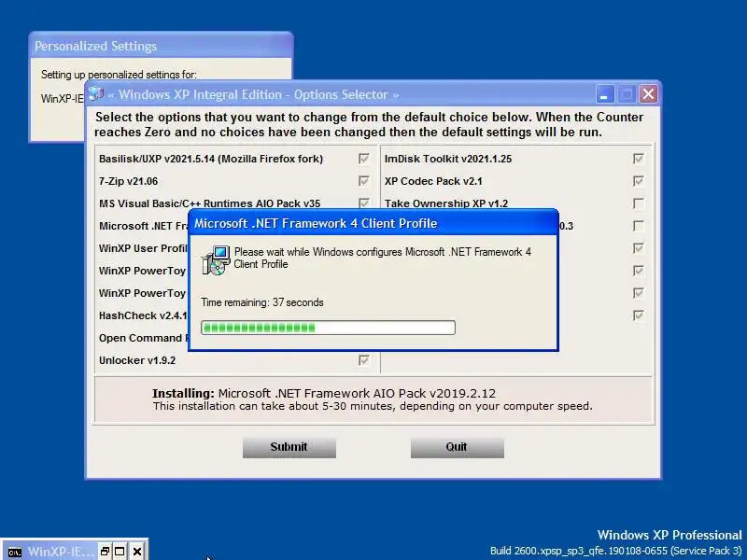Close the Options Selector window
The image size is (747, 560).
click(648, 94)
